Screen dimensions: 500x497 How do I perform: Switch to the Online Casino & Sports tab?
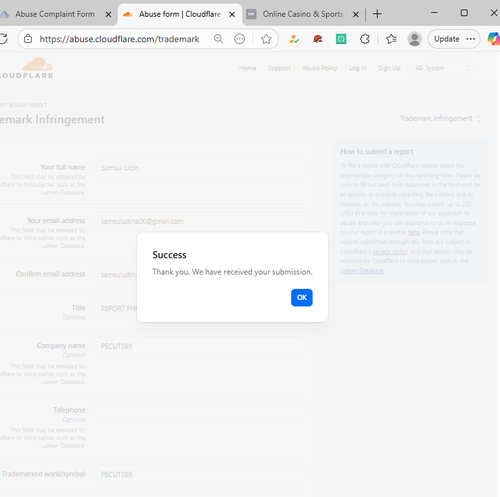click(303, 14)
